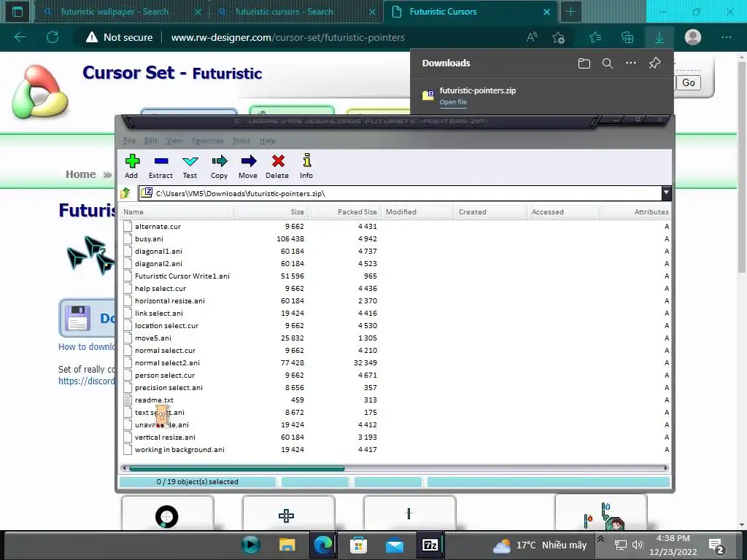Click the Info toolbar icon

[x=307, y=160]
